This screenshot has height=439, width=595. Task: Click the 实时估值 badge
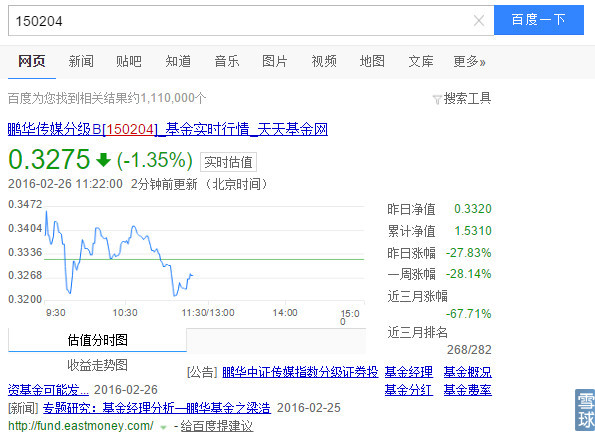click(228, 162)
